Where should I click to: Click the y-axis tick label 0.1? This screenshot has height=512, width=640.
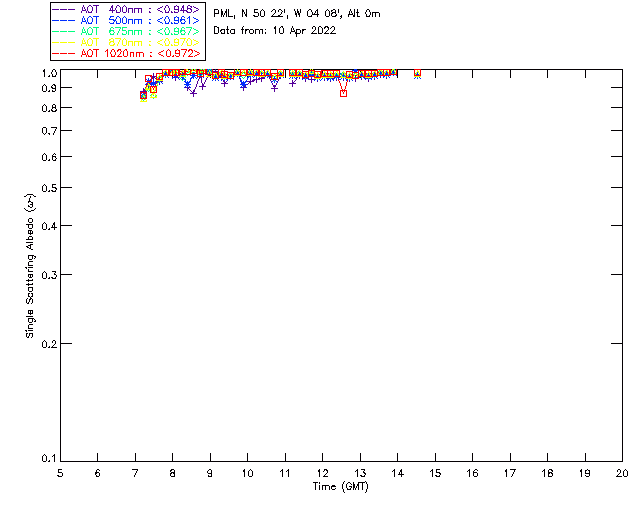click(x=49, y=459)
